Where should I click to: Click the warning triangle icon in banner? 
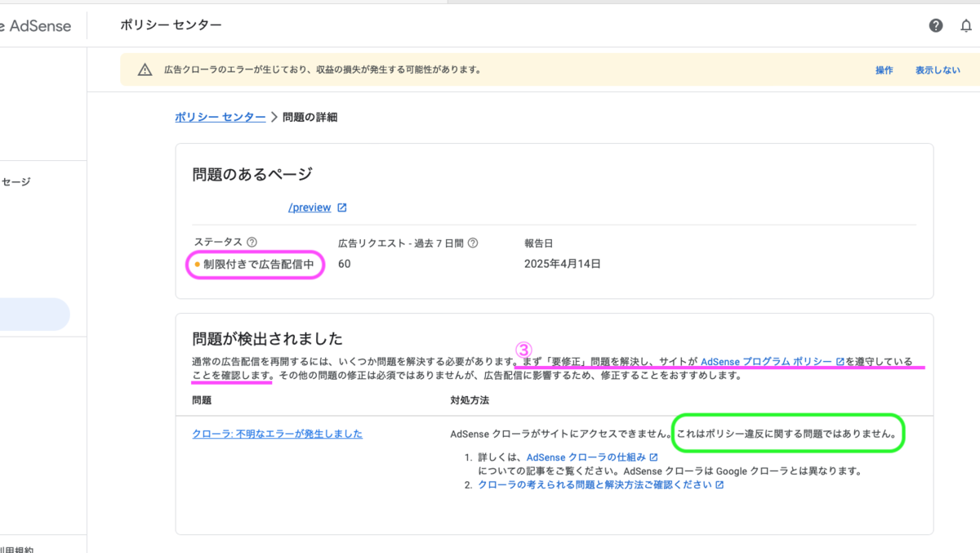(x=145, y=70)
